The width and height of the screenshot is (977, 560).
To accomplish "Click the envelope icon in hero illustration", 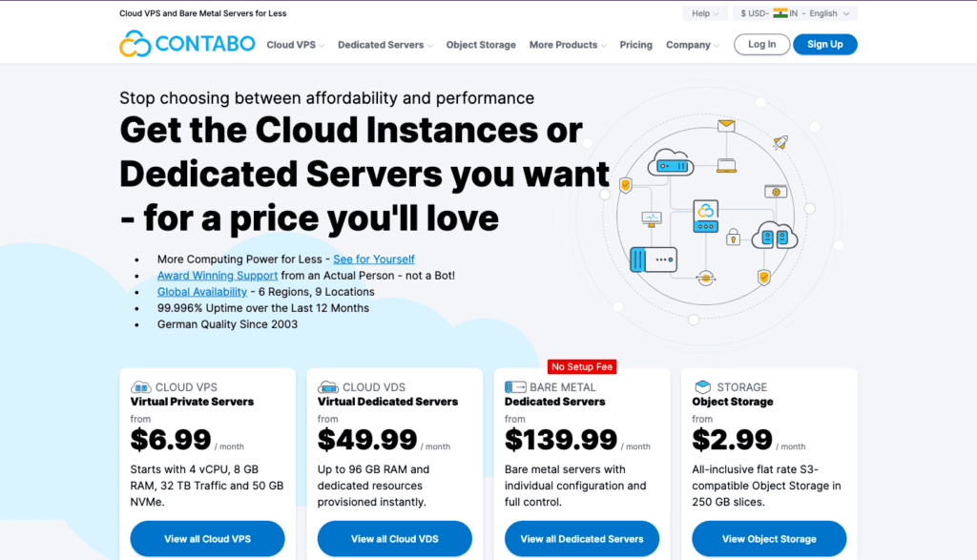I will tap(726, 126).
